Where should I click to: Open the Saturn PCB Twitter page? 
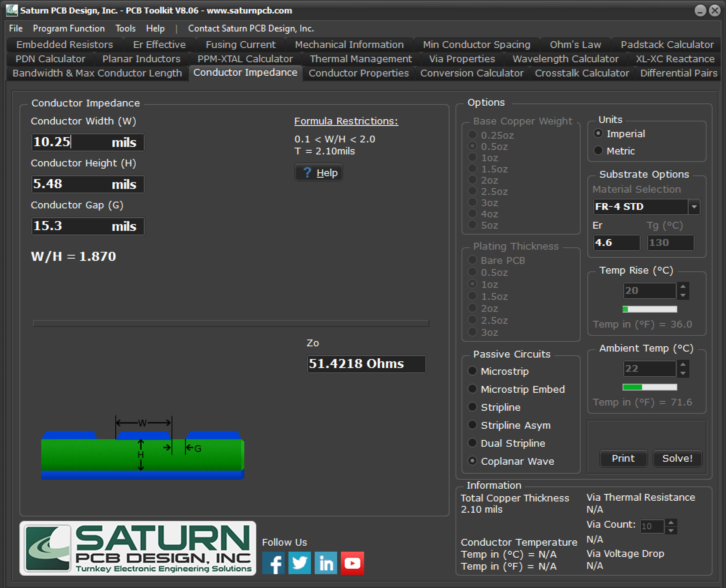pos(299,563)
